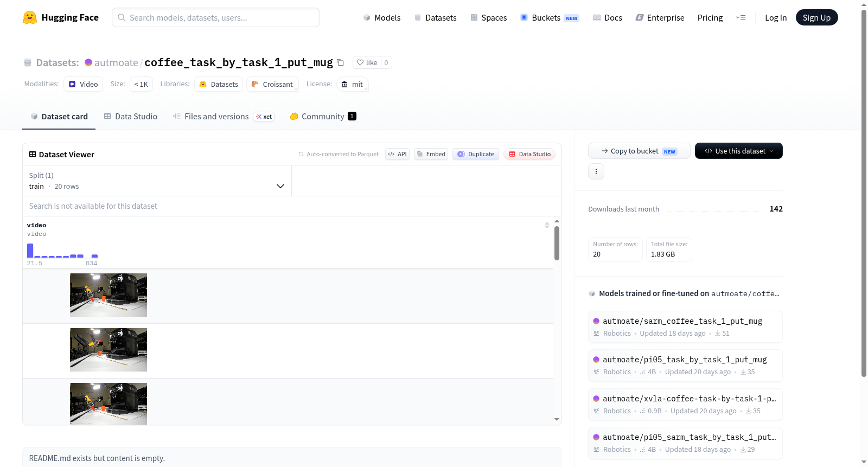Open Buckets in top navigation

pos(550,17)
